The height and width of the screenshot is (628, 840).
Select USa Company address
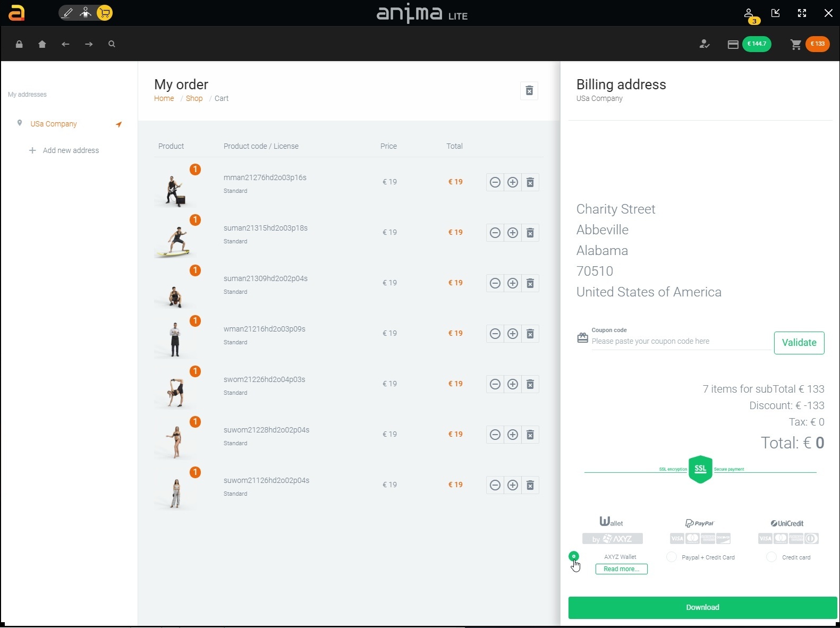tap(54, 124)
